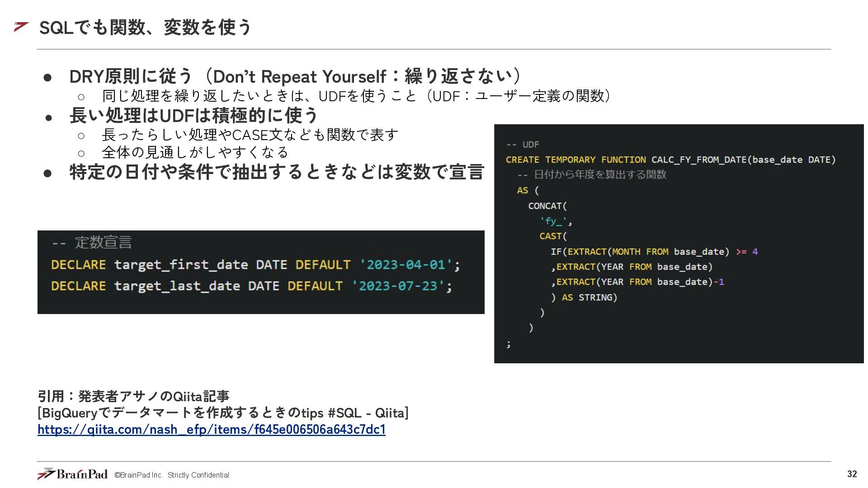Screen dimensions: 868x488
Task: Click the red logo beside slide title
Action: coord(21,27)
